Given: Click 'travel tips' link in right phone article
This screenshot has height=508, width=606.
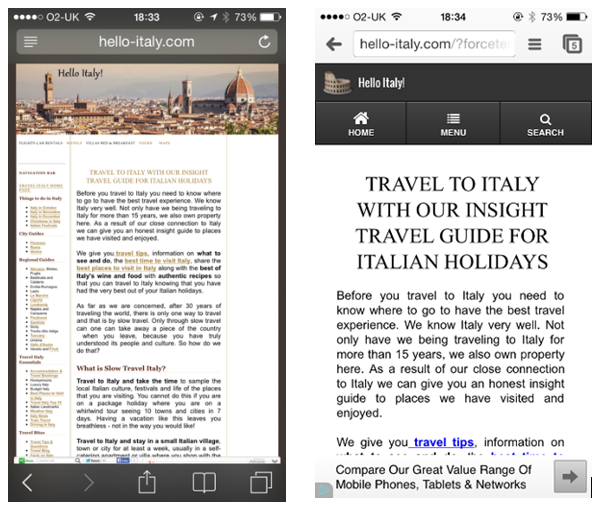Looking at the screenshot, I should pos(441,442).
